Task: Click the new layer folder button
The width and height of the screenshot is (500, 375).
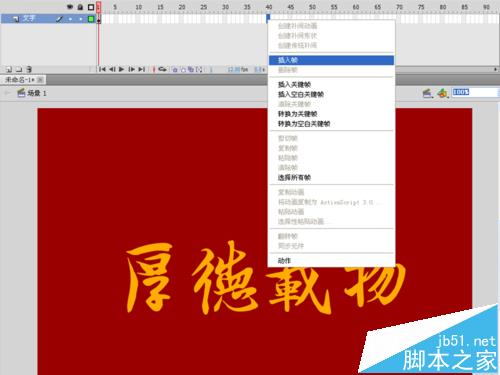Action: [19, 69]
